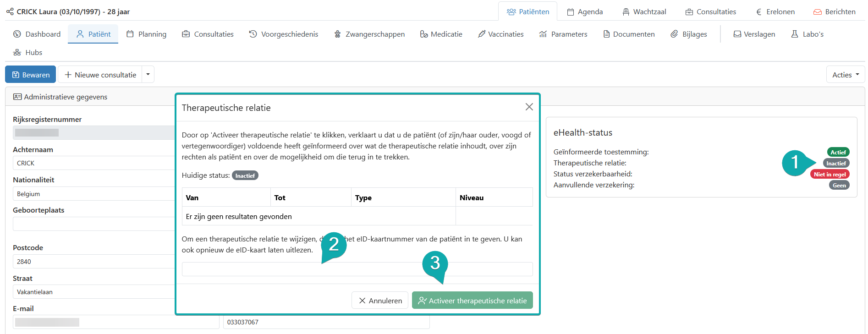Click the 'Huidige status:' label
This screenshot has height=334, width=868.
[x=206, y=175]
